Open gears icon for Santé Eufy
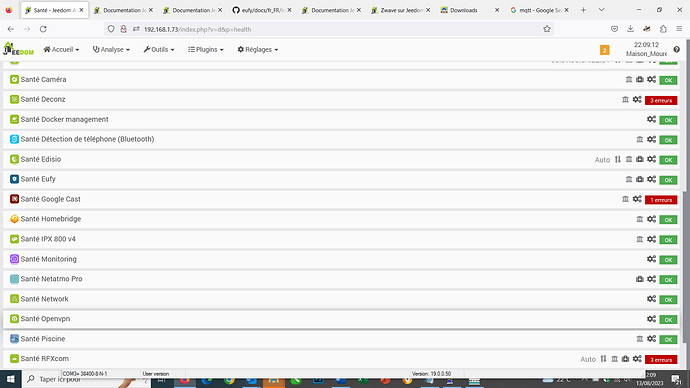Screen dimensions: 690x388 pos(651,179)
